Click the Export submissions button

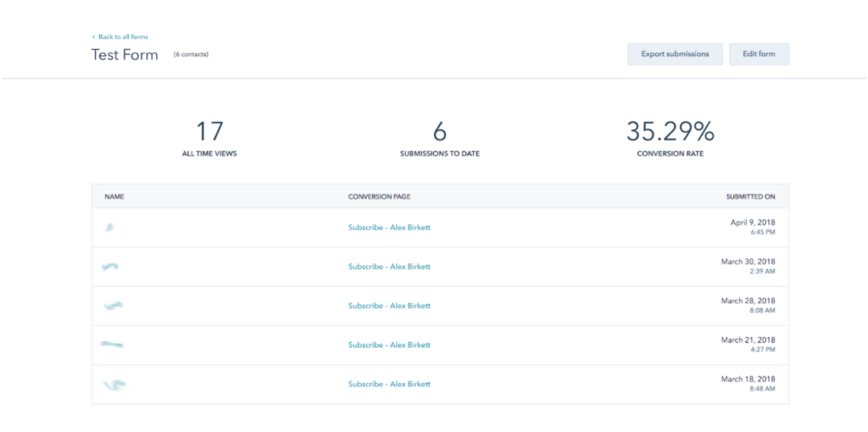click(675, 54)
